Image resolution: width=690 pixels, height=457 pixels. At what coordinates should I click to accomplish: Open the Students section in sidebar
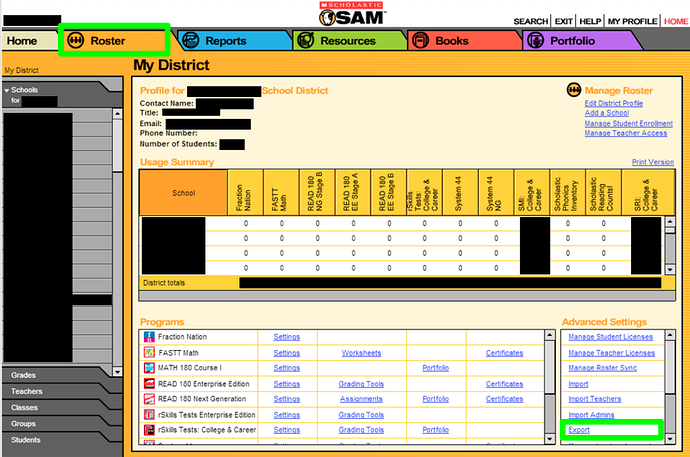(57, 440)
